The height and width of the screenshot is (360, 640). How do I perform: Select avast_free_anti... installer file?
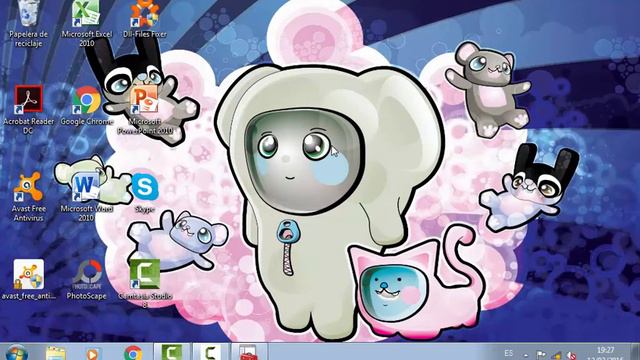28,280
